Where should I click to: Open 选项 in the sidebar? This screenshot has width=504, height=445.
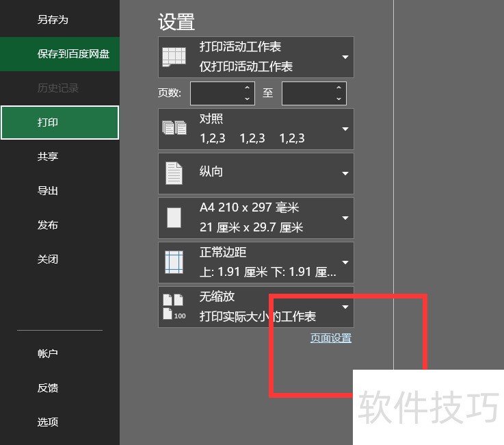(x=48, y=422)
